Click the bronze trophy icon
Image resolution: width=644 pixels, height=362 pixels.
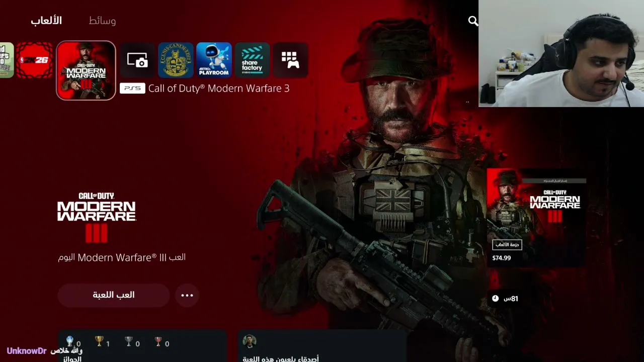click(x=158, y=342)
